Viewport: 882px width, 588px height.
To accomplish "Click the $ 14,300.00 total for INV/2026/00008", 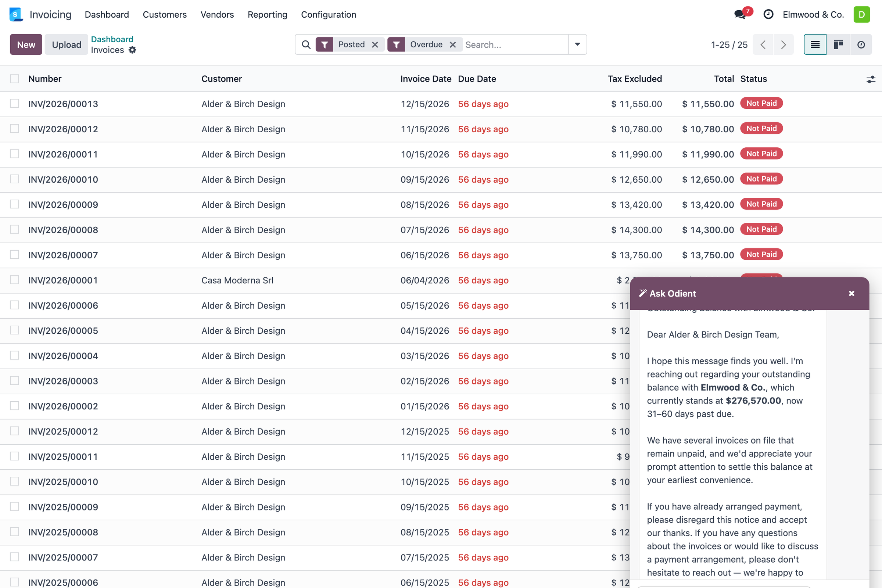I will [708, 230].
